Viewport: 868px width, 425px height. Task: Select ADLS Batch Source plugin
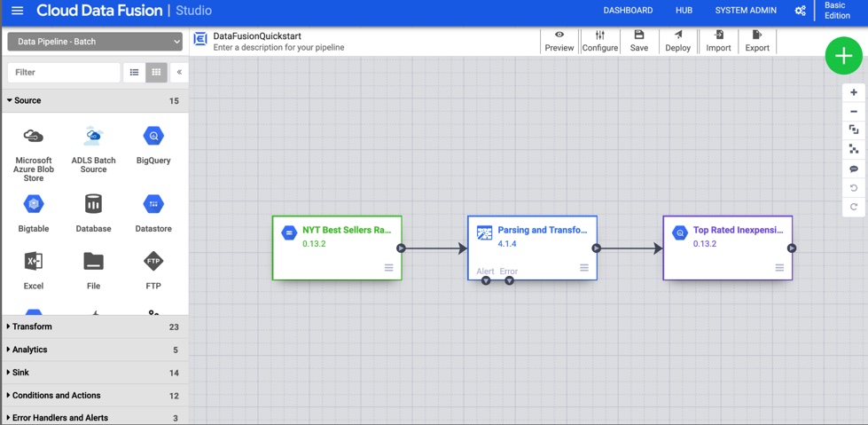click(x=94, y=150)
